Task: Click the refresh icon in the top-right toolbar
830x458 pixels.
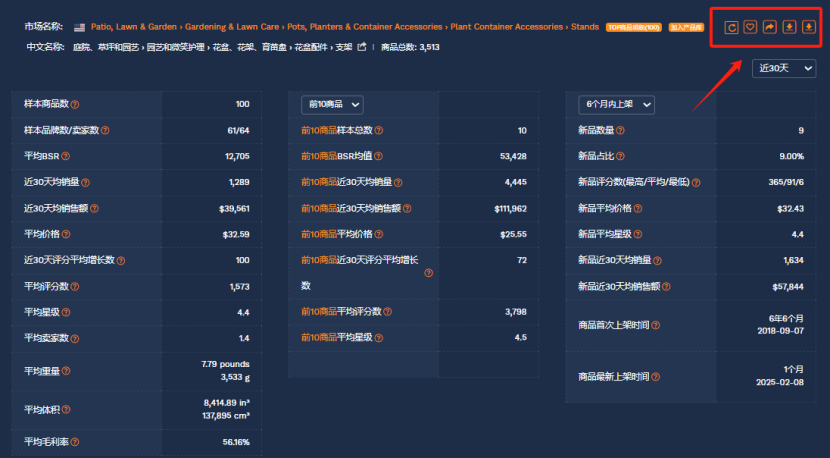Action: [x=731, y=27]
